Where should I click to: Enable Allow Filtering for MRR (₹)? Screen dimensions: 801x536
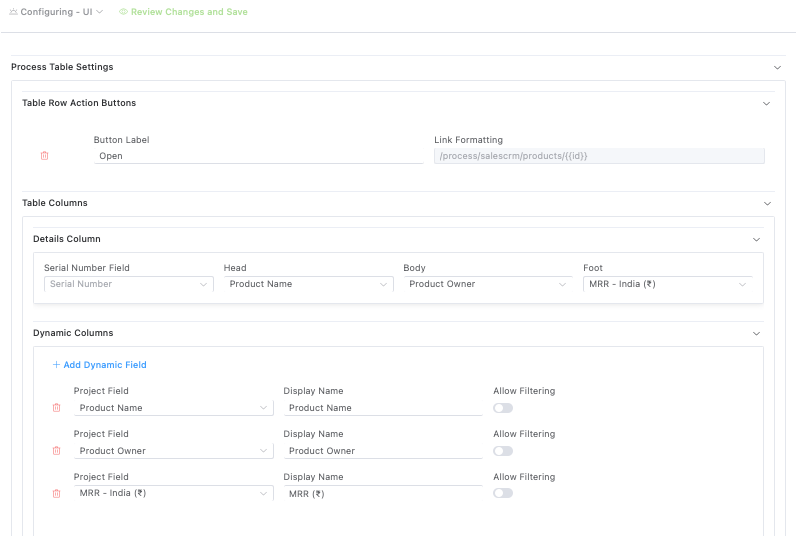point(503,493)
